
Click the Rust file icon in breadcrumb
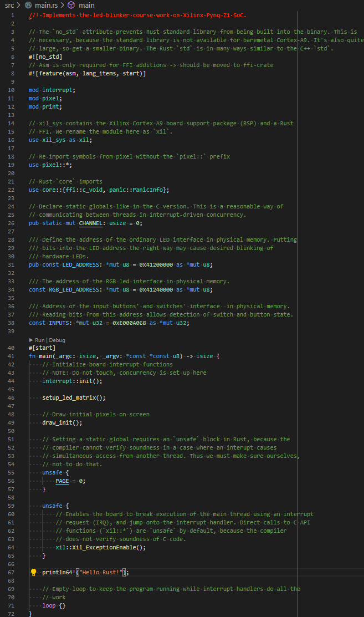(x=28, y=5)
